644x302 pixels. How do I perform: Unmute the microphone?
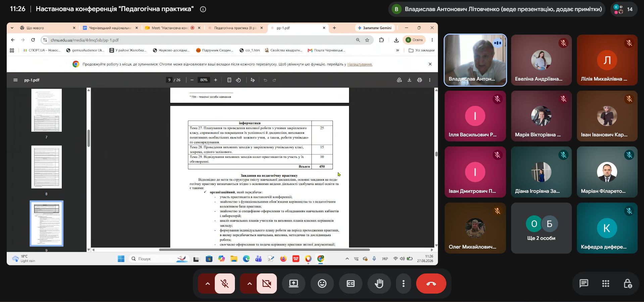pos(225,284)
